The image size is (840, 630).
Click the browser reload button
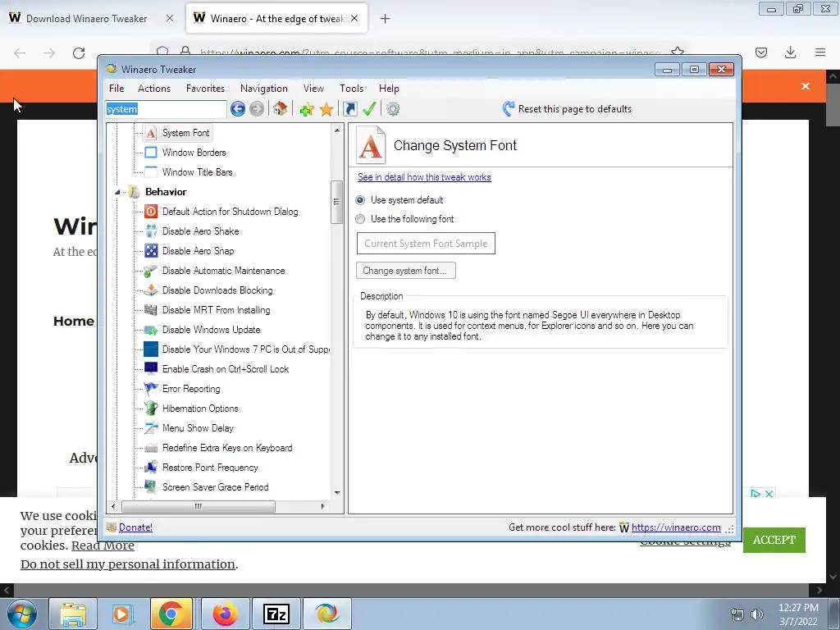point(79,52)
